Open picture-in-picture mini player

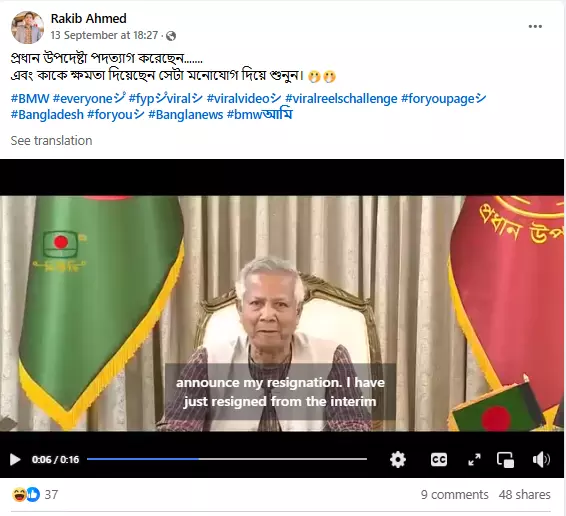coord(505,460)
